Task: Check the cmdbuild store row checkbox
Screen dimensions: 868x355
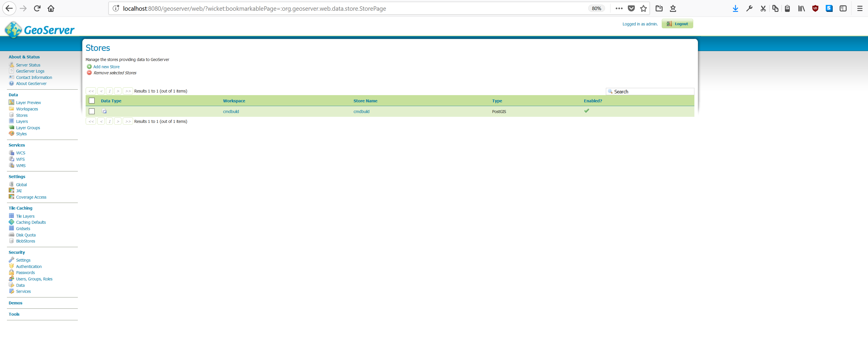Action: coord(92,112)
